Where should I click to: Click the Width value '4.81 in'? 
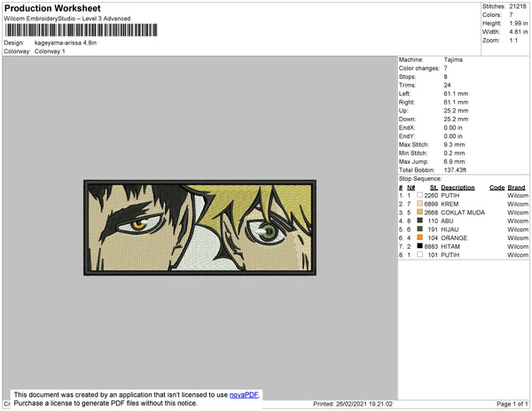pyautogui.click(x=518, y=32)
